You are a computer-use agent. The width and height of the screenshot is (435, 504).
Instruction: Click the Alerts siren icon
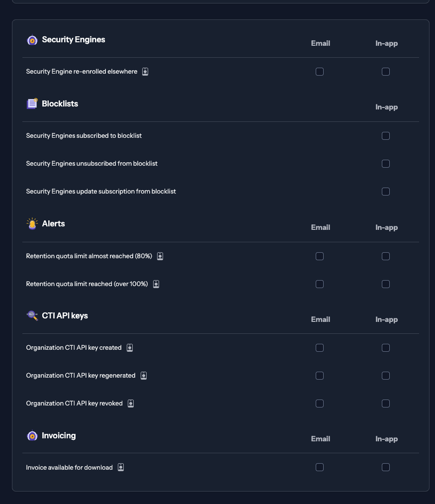pyautogui.click(x=32, y=224)
